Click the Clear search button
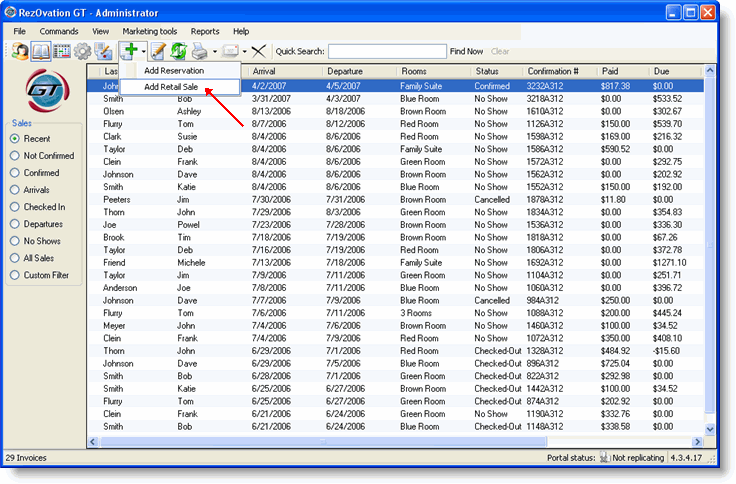 click(500, 51)
